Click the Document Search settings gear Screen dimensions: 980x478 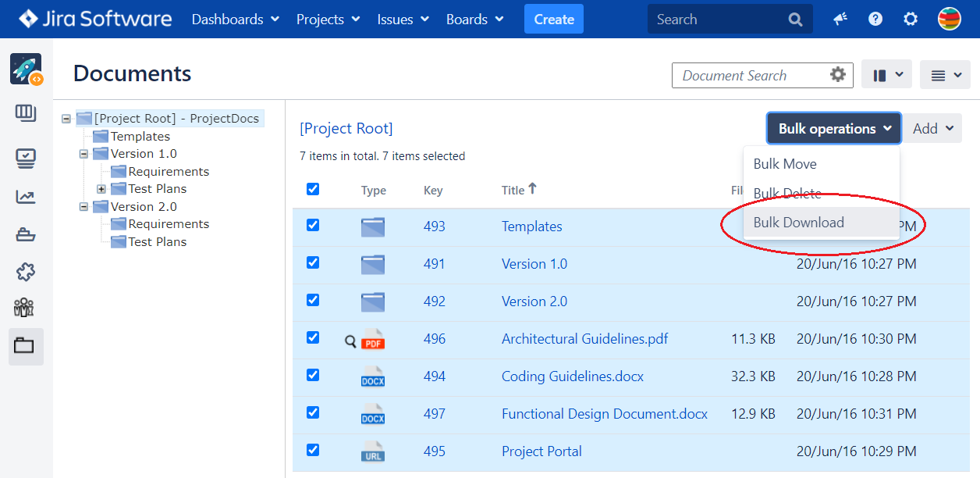[838, 75]
